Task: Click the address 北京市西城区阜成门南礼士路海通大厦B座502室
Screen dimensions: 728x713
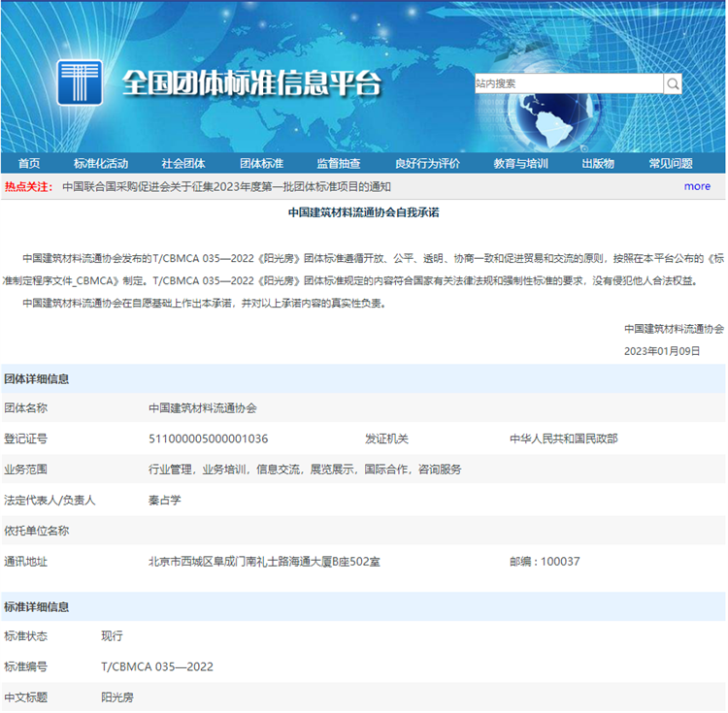Action: tap(264, 562)
